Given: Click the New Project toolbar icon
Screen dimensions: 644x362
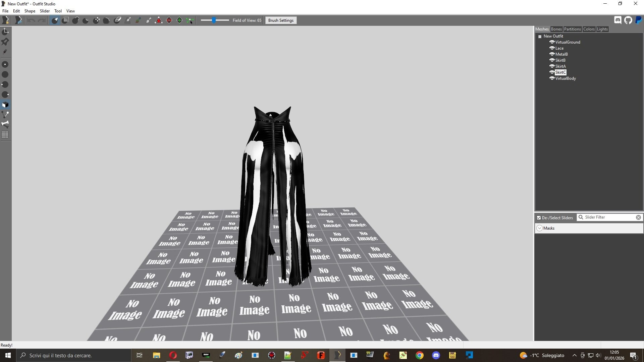Looking at the screenshot, I should pos(6,20).
